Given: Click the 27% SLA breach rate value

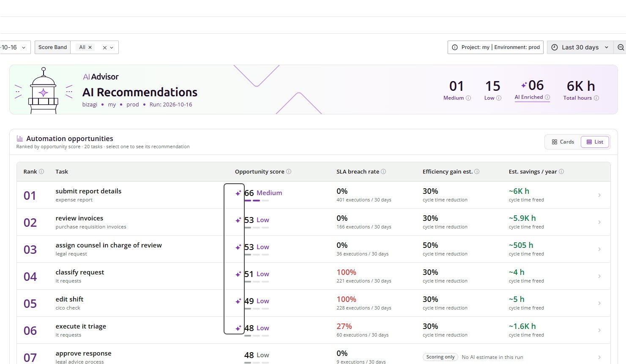Looking at the screenshot, I should [344, 326].
